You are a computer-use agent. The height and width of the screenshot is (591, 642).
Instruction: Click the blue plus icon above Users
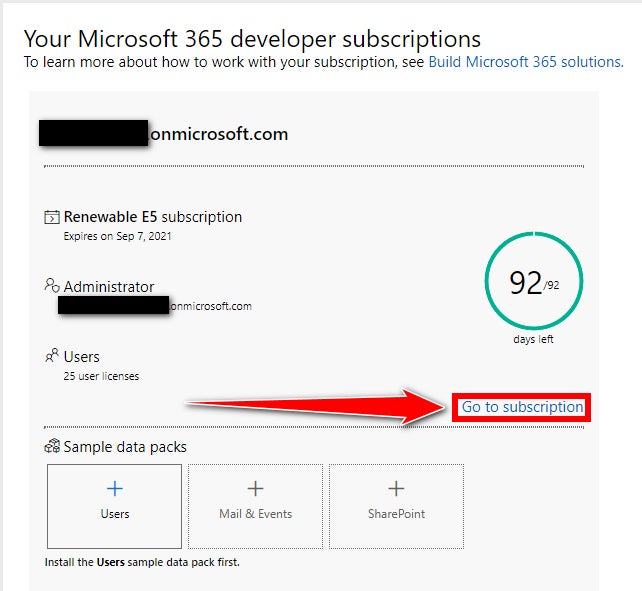tap(115, 488)
